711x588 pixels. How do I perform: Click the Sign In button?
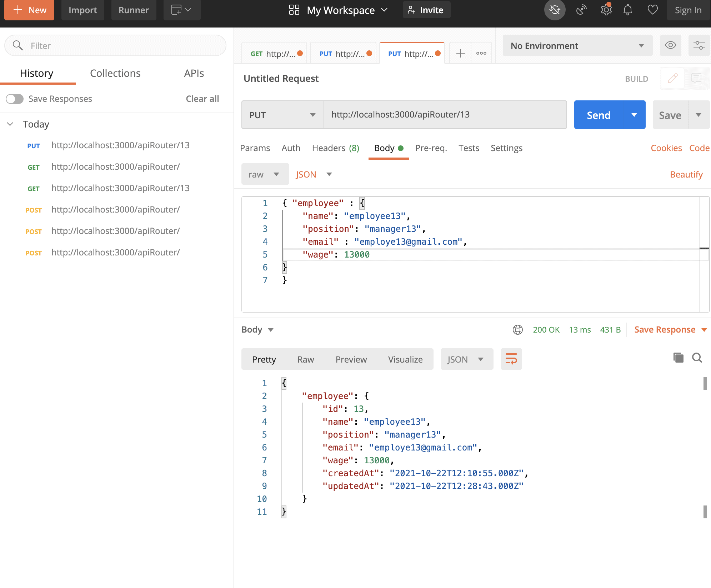point(688,10)
